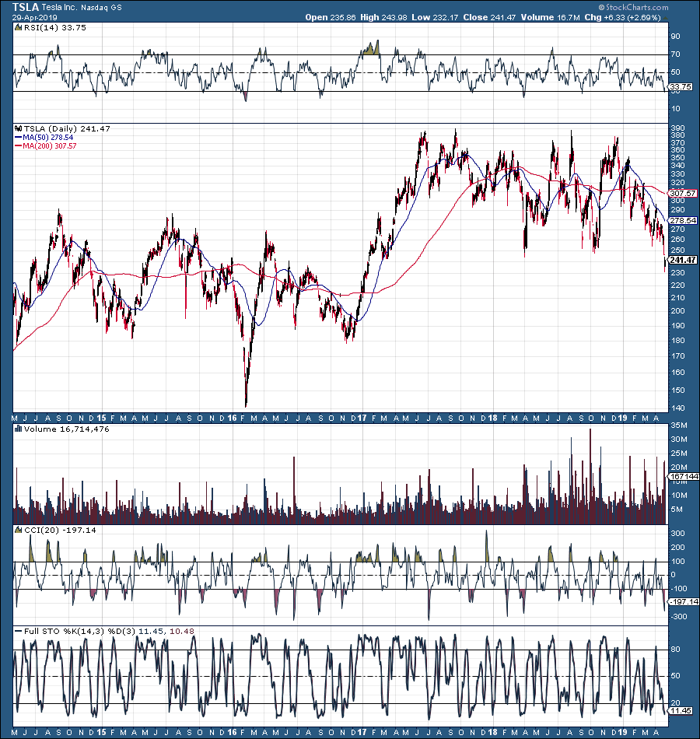Click the candlestick icon beside TSLA (Daily)

tap(19, 128)
